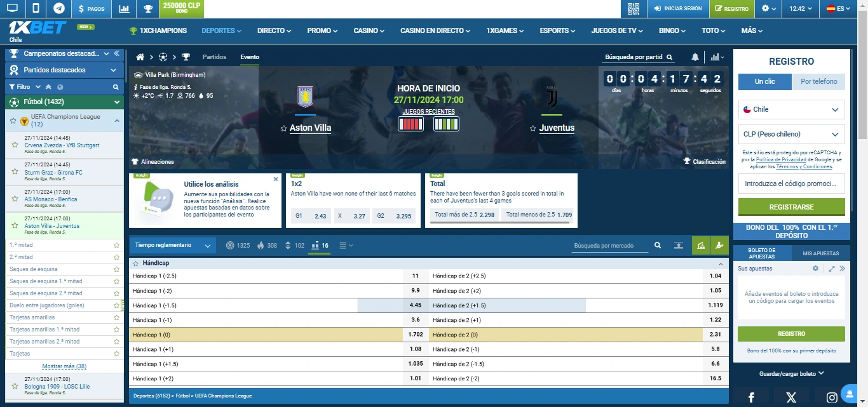Image resolution: width=868 pixels, height=407 pixels.
Task: Click the 250000 CLP bonus banner
Action: (182, 9)
